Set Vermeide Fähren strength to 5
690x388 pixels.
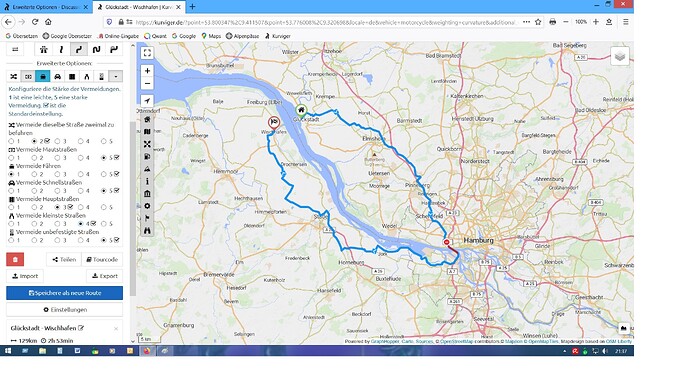click(104, 174)
